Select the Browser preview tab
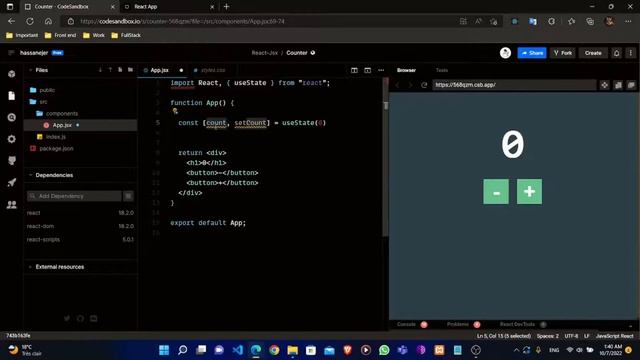Viewport: 640px width, 360px height. (407, 70)
